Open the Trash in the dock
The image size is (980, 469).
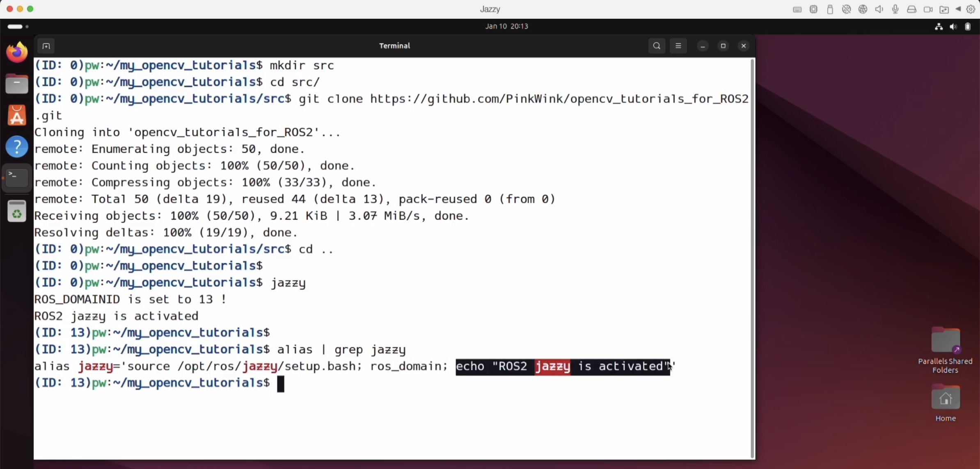pos(17,212)
